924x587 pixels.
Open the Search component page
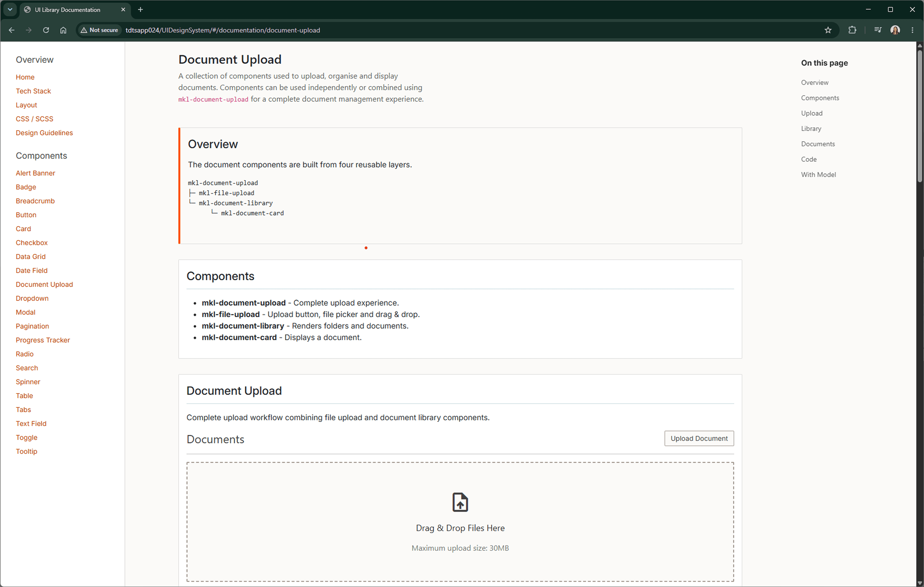tap(27, 368)
